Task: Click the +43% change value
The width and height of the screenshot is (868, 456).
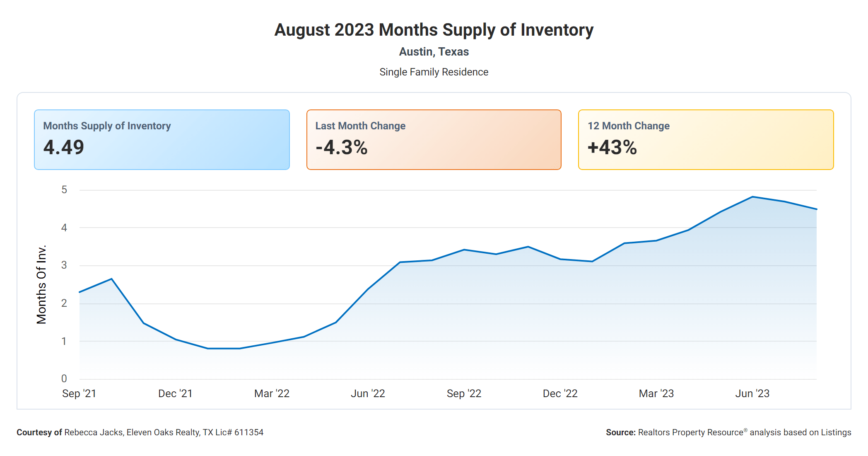Action: tap(612, 148)
